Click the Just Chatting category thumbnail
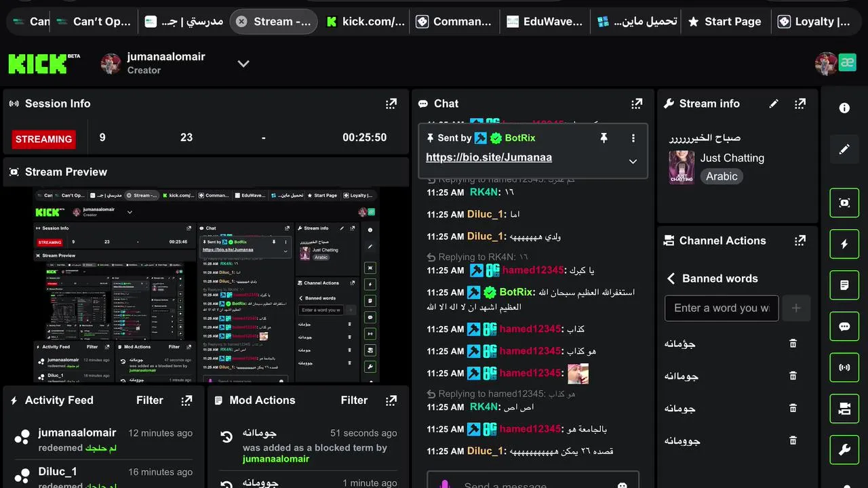This screenshot has width=868, height=488. tap(682, 167)
